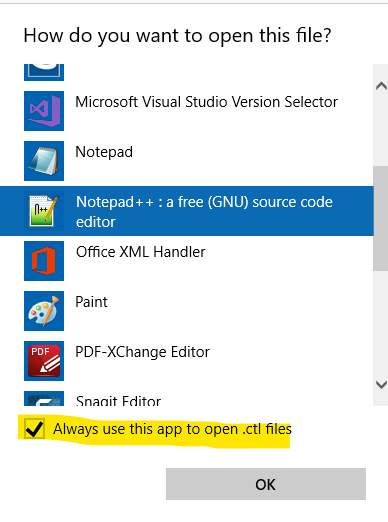Click the partially visible Snagit Editor icon
Image resolution: width=388 pixels, height=522 pixels.
(x=44, y=399)
